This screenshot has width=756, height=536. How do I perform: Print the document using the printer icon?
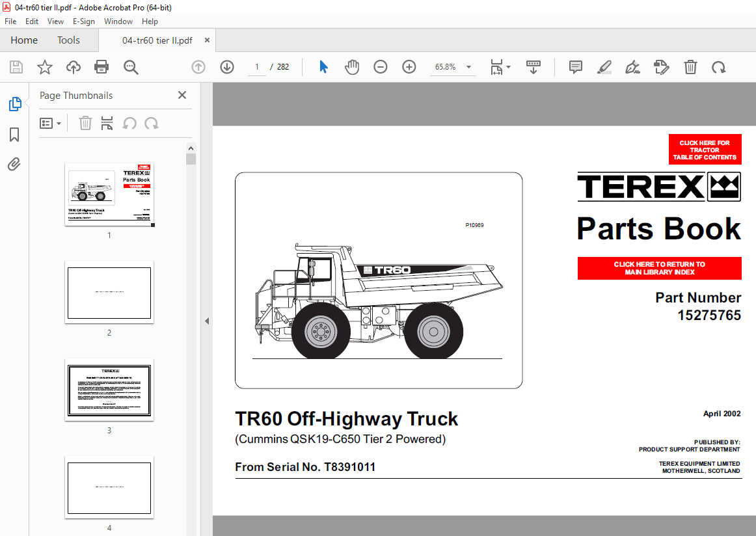[x=101, y=67]
